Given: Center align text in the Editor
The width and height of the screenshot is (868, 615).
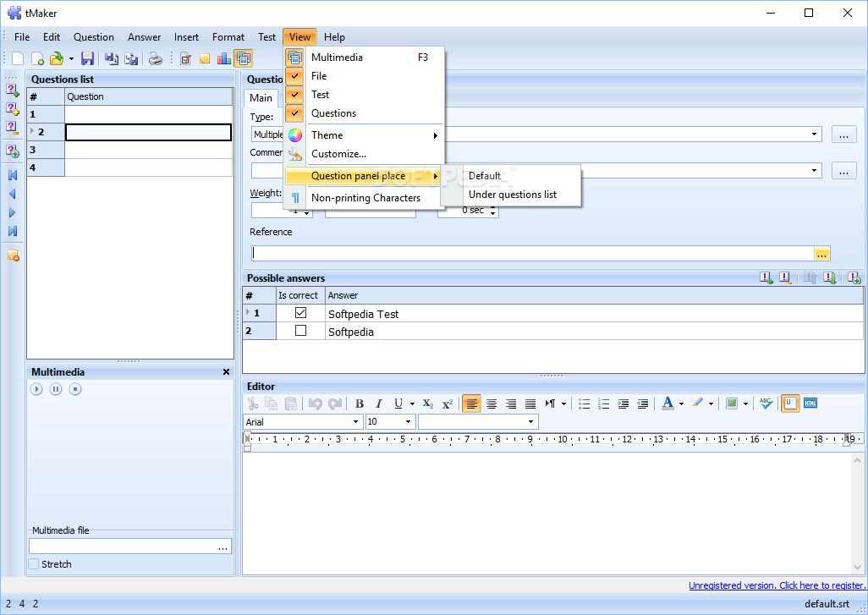Looking at the screenshot, I should (491, 404).
